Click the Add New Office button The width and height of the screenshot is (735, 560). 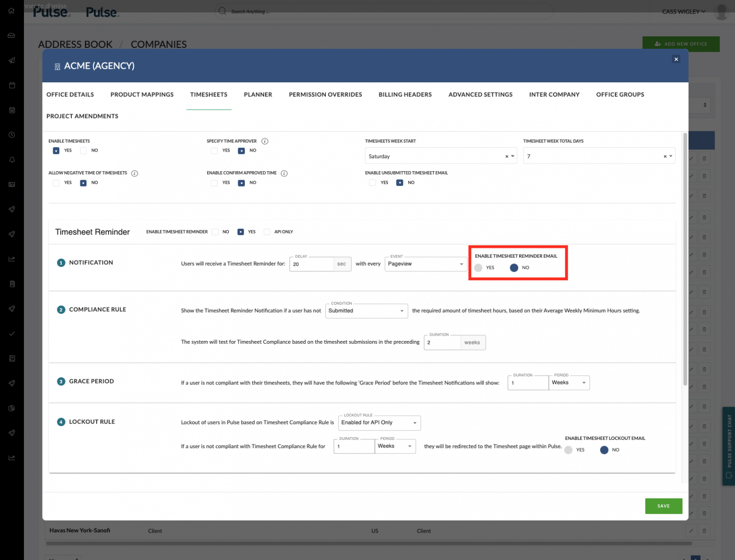681,44
